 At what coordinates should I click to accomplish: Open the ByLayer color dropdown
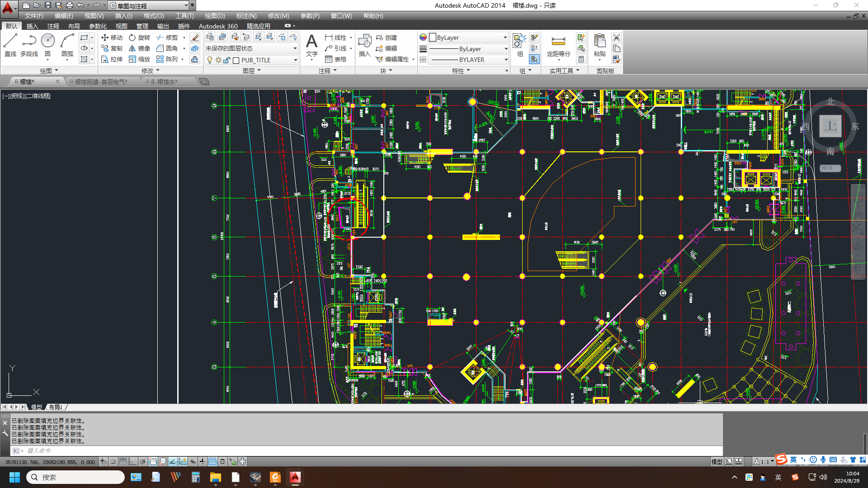505,38
